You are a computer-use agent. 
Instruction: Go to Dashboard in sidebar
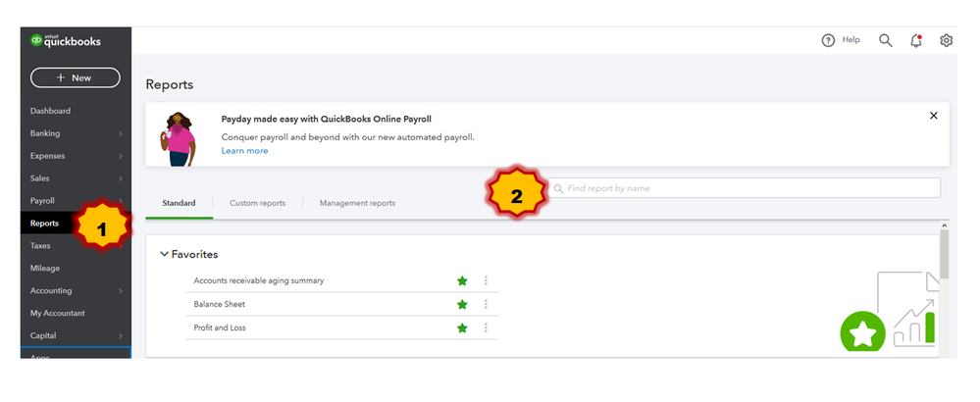click(50, 111)
